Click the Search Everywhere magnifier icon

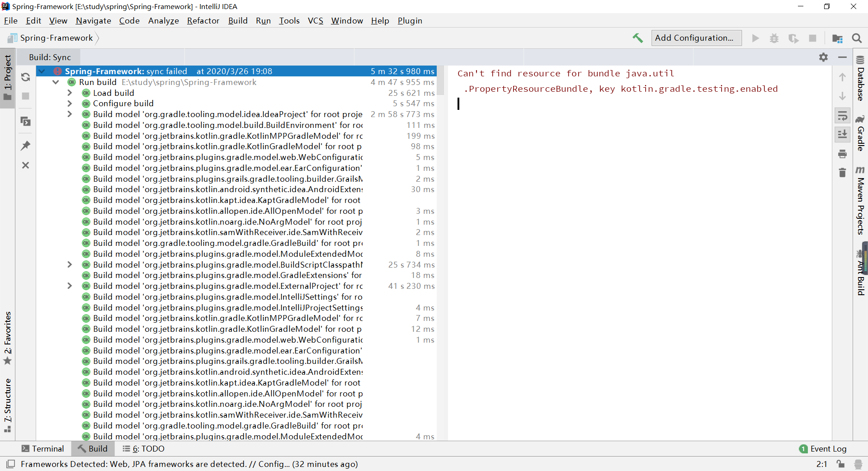(857, 38)
